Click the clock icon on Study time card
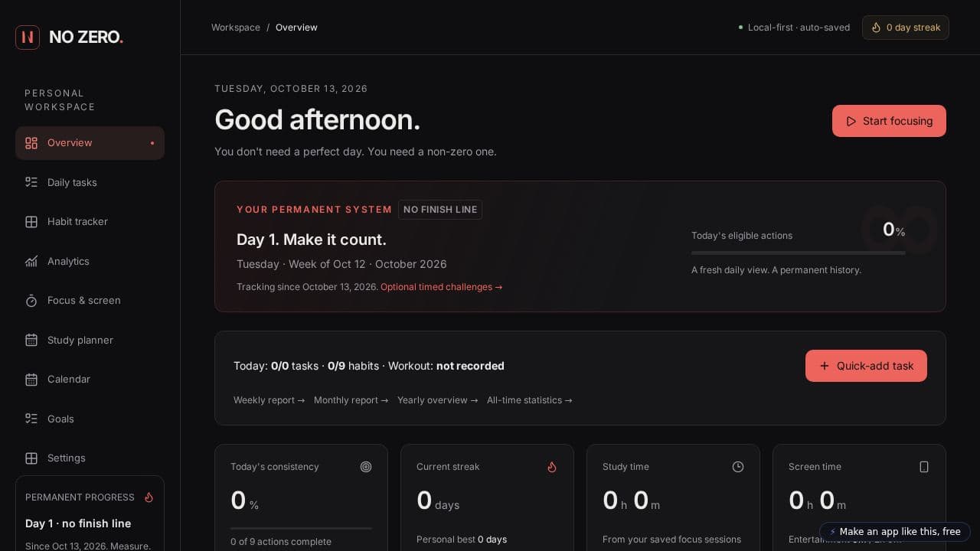The image size is (980, 551). pos(738,467)
